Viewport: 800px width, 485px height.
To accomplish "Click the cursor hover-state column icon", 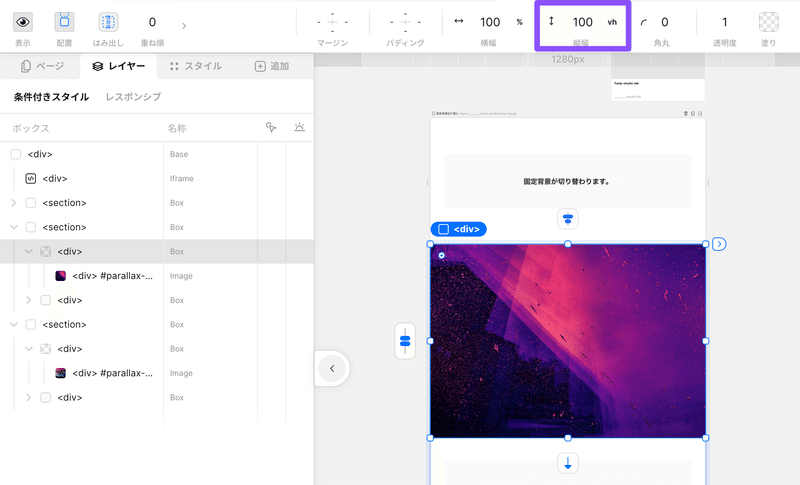I will click(271, 127).
